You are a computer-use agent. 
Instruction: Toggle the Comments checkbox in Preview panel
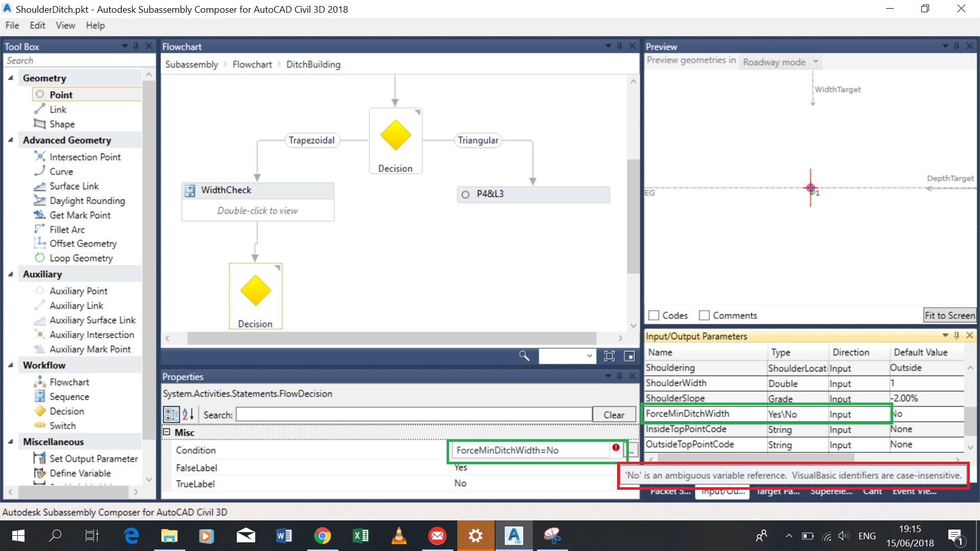tap(705, 315)
